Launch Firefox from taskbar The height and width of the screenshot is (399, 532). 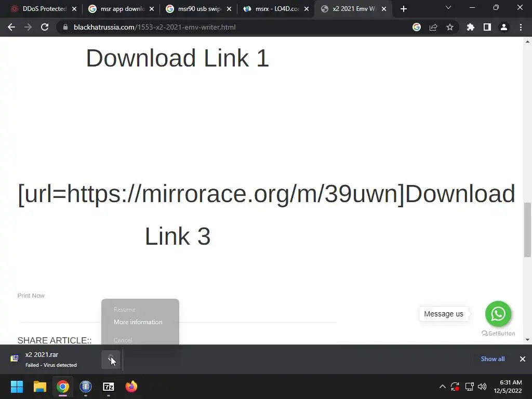[x=131, y=387]
